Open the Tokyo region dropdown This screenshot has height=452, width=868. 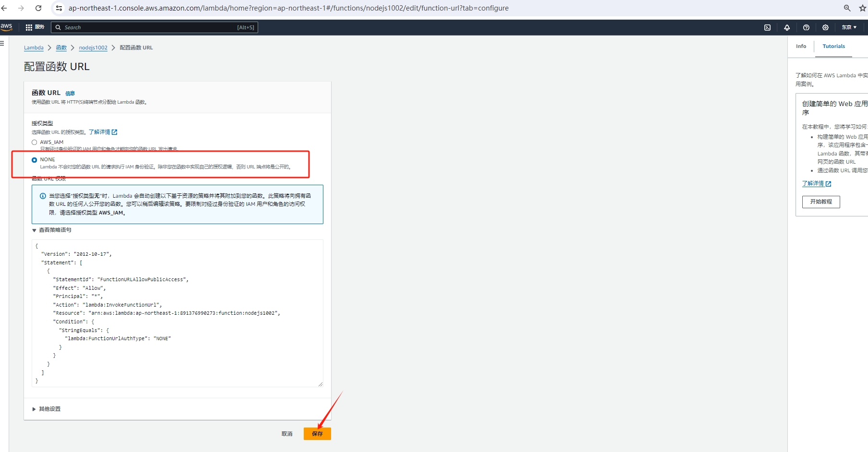(x=849, y=27)
